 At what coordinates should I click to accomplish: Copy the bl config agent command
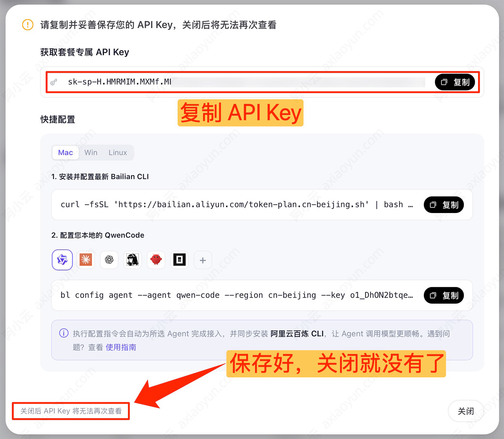pos(444,295)
